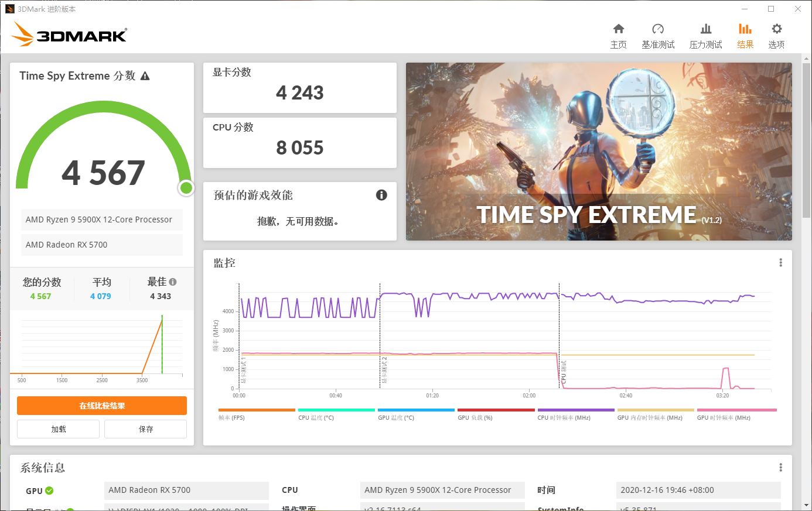812x511 pixels.
Task: Click the green marker on the score distribution chart
Action: [x=162, y=344]
